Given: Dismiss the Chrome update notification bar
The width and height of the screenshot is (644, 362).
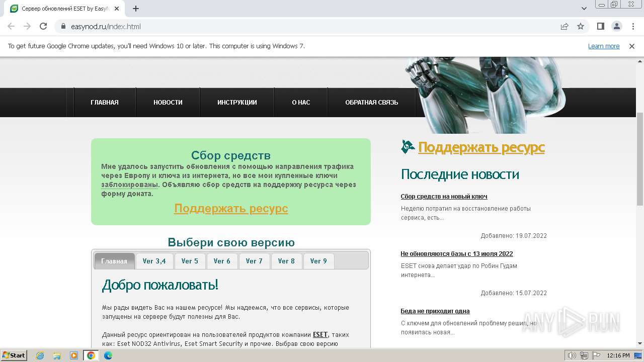Looking at the screenshot, I should (632, 46).
